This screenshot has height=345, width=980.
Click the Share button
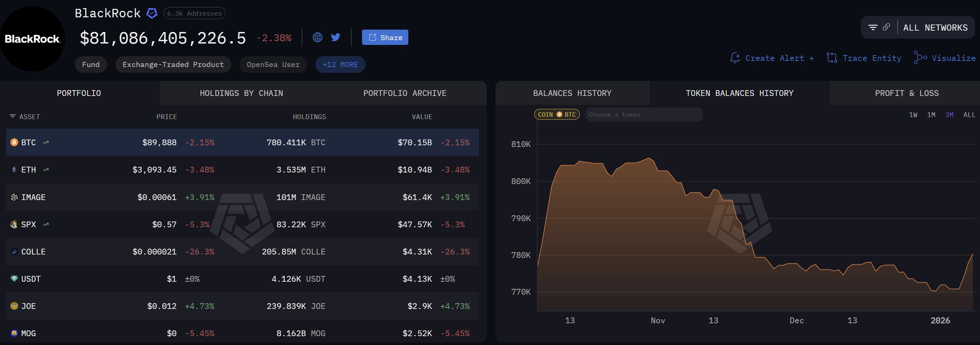coord(385,37)
